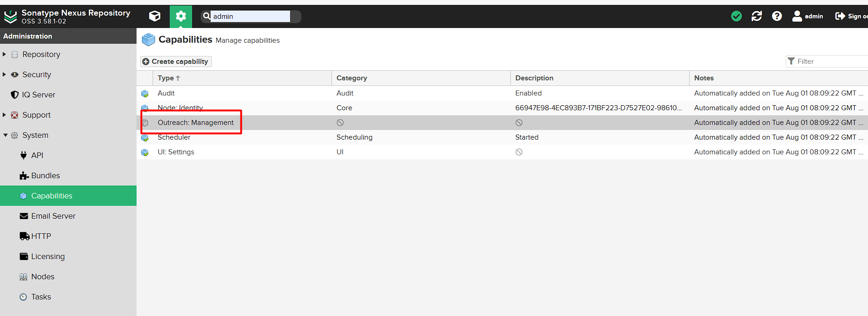Open the Email Server menu item

click(x=53, y=216)
